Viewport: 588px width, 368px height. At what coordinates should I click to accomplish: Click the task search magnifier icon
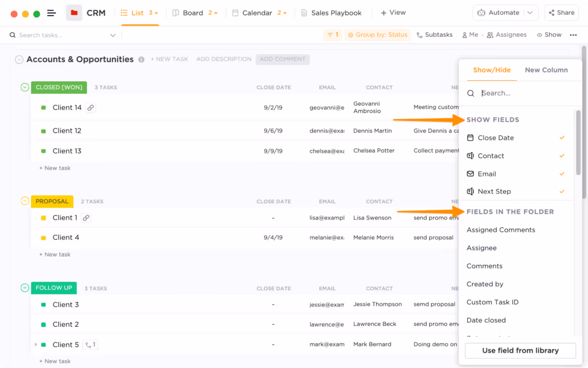(13, 35)
